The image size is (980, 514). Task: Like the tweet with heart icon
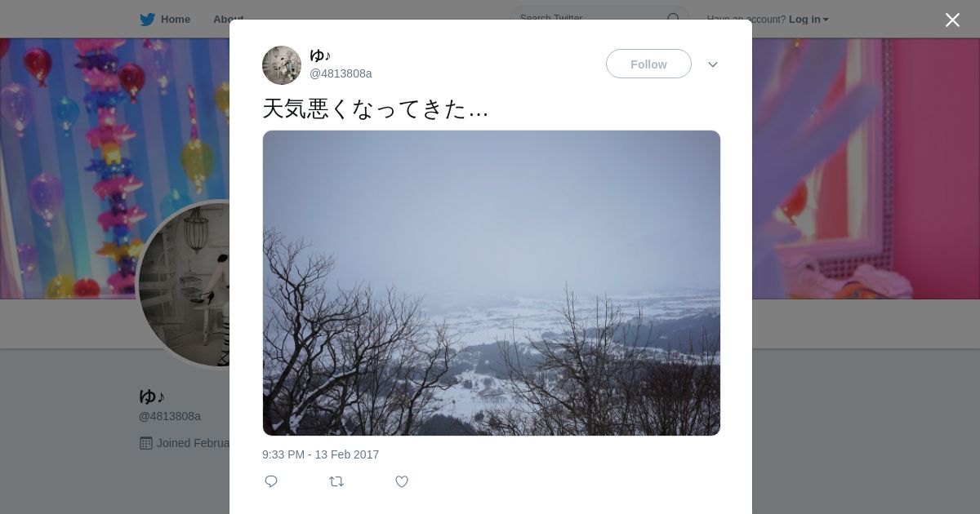click(x=402, y=481)
